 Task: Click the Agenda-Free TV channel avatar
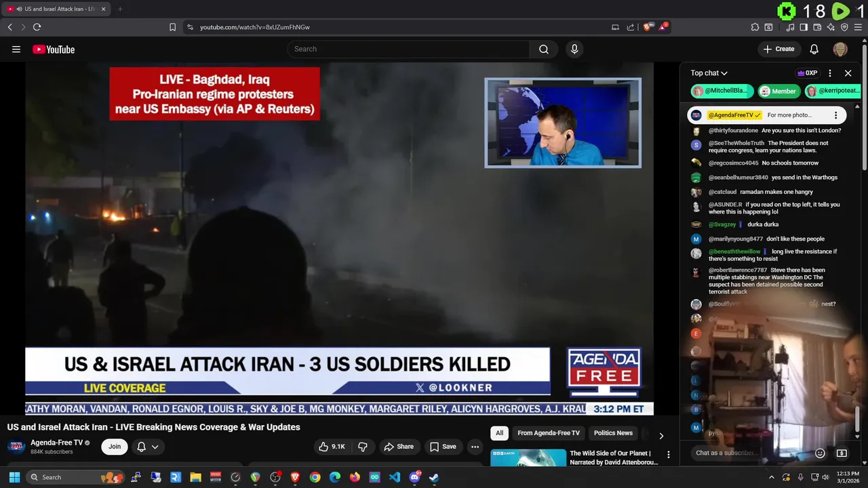16,447
